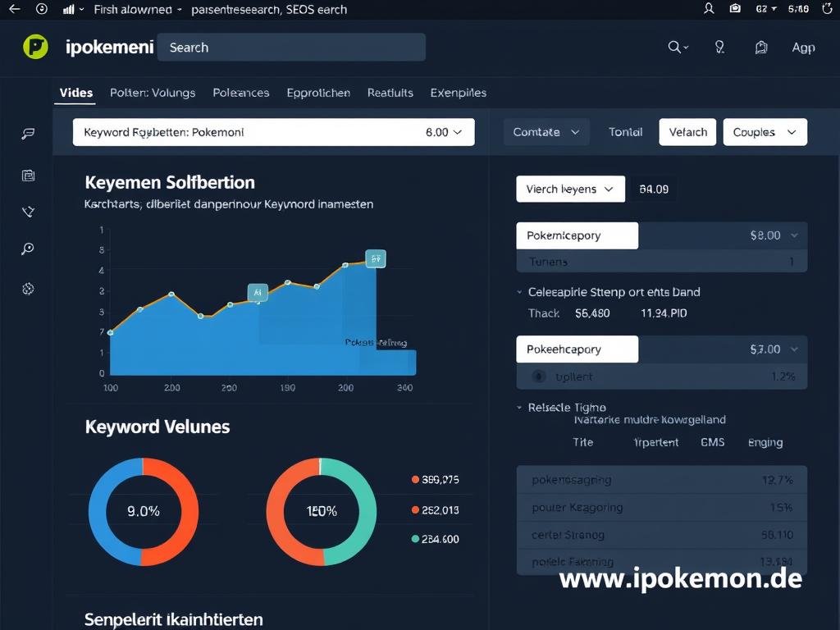
Task: Click the orange legend swatch for 369,075
Action: click(414, 480)
